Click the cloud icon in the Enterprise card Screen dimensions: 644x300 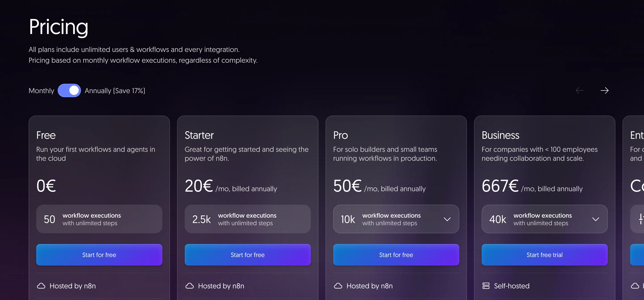(635, 286)
